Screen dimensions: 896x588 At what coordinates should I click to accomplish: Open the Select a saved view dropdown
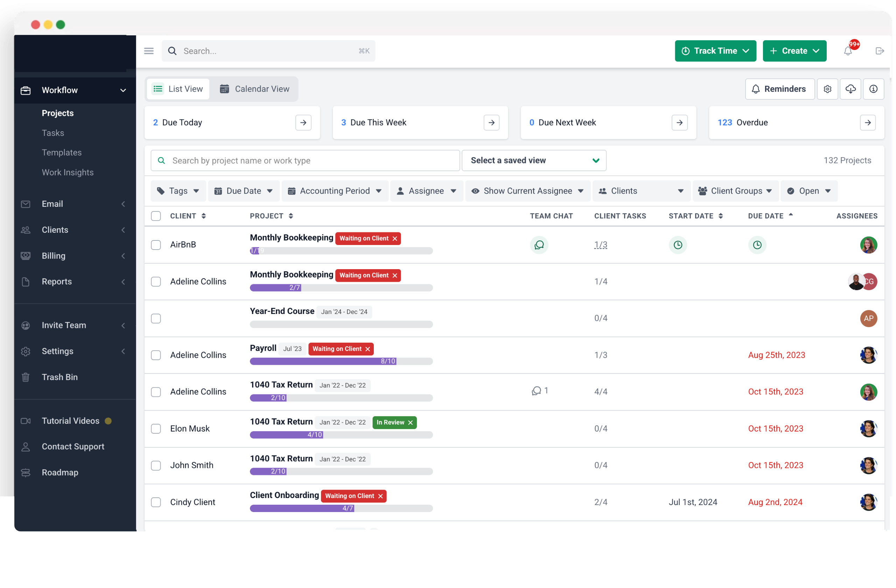coord(533,160)
